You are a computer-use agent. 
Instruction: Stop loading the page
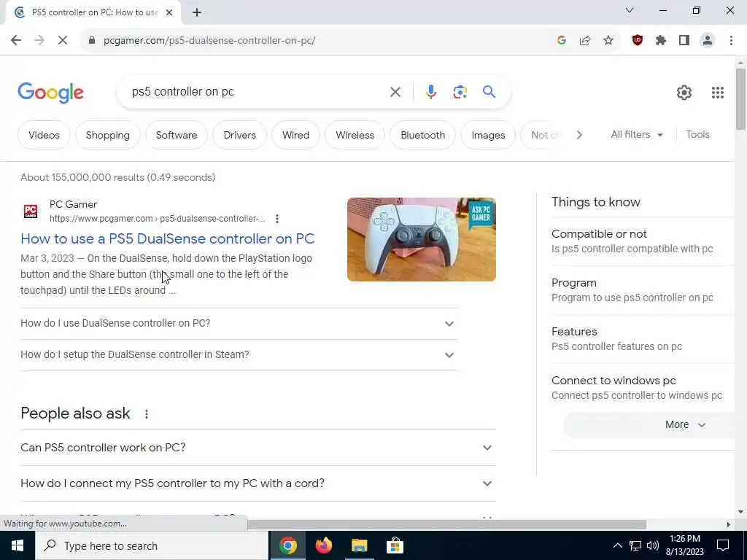63,41
